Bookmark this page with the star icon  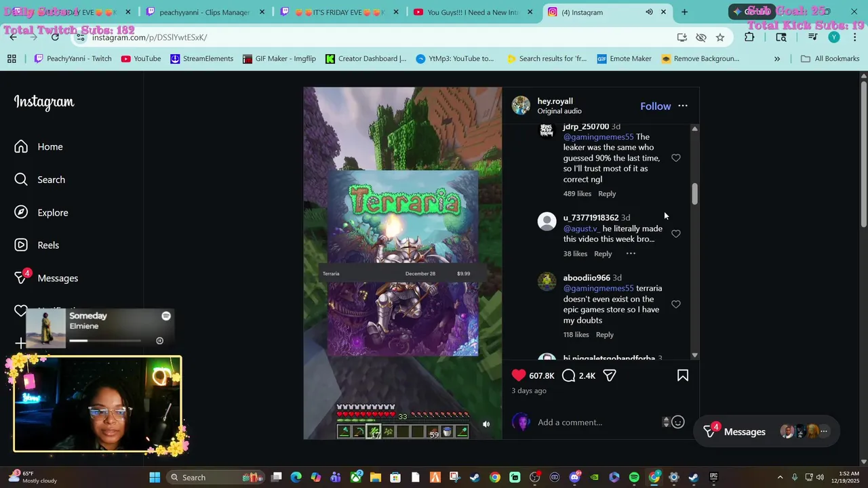pos(720,37)
